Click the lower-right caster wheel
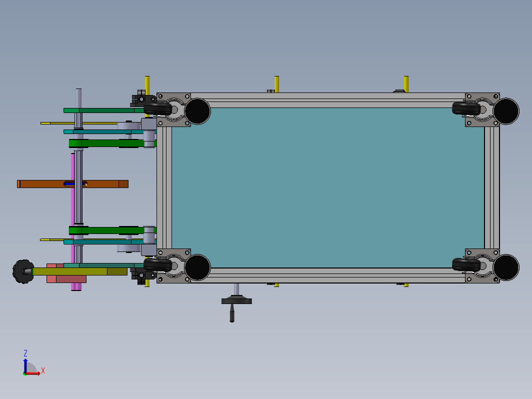The image size is (532, 399). [466, 264]
